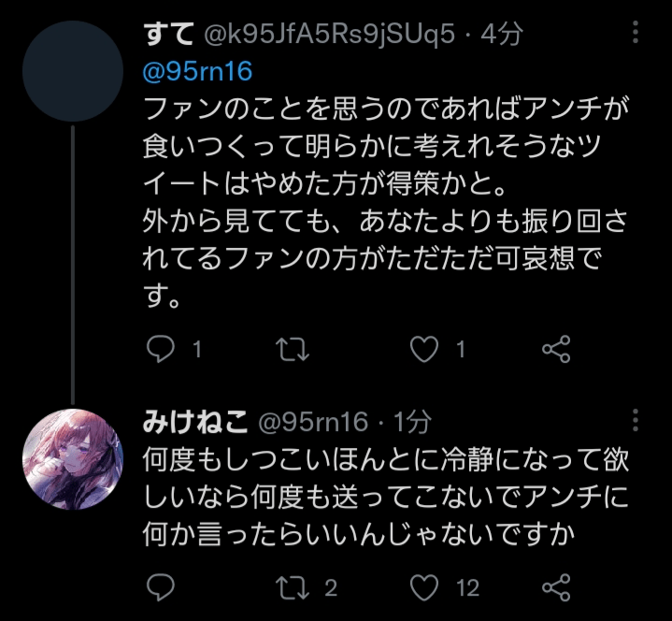Open more options for すて's tweet
This screenshot has height=621, width=672.
point(636,32)
